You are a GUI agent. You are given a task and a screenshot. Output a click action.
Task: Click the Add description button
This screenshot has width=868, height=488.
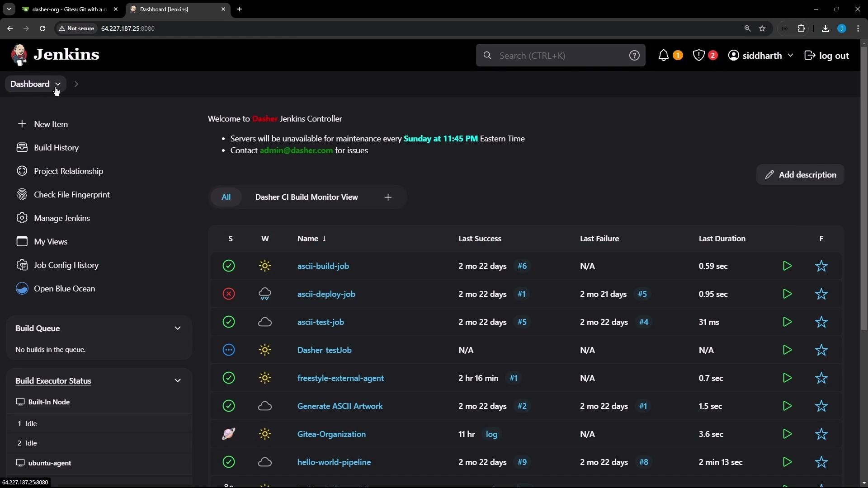click(x=800, y=175)
